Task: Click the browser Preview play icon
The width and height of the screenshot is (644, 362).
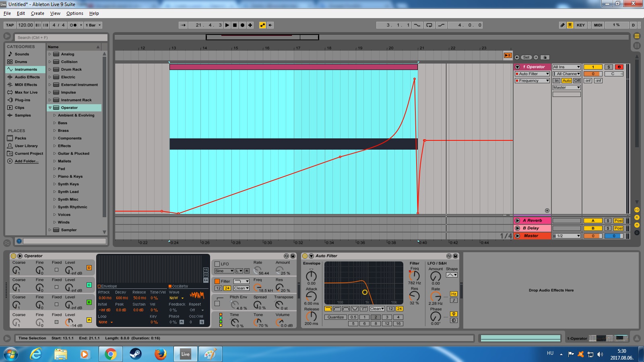Action: [19, 241]
